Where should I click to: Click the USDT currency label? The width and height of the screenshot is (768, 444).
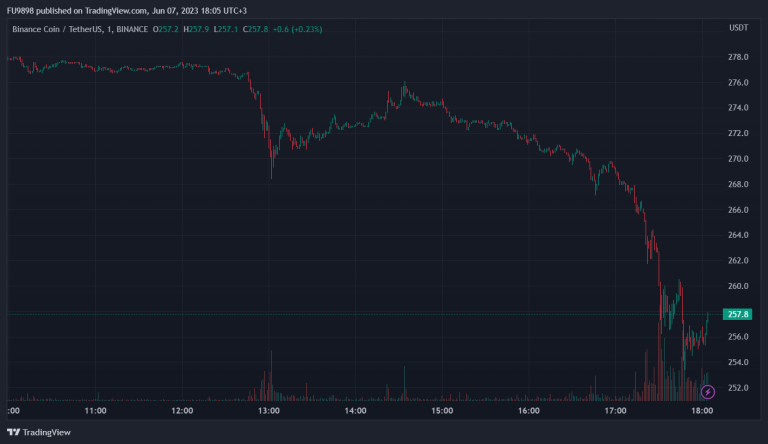click(738, 28)
